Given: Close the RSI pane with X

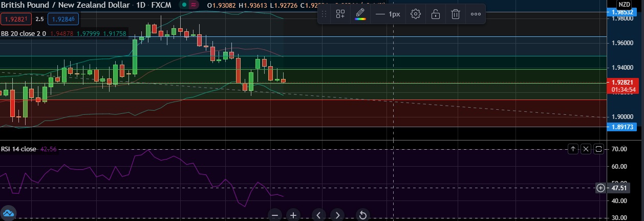Looking at the screenshot, I should (586, 149).
